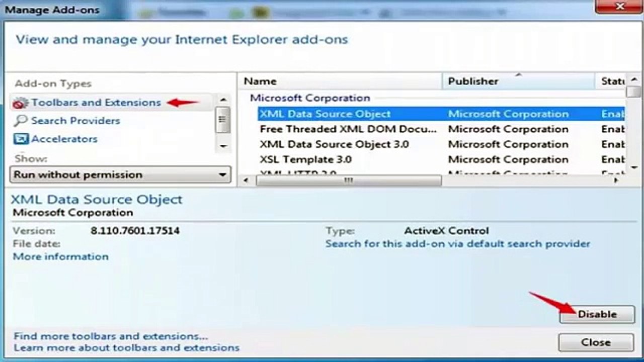Viewport: 644px width, 362px height.
Task: Open 'Learn more about toolbars and extensions' link
Action: point(126,347)
